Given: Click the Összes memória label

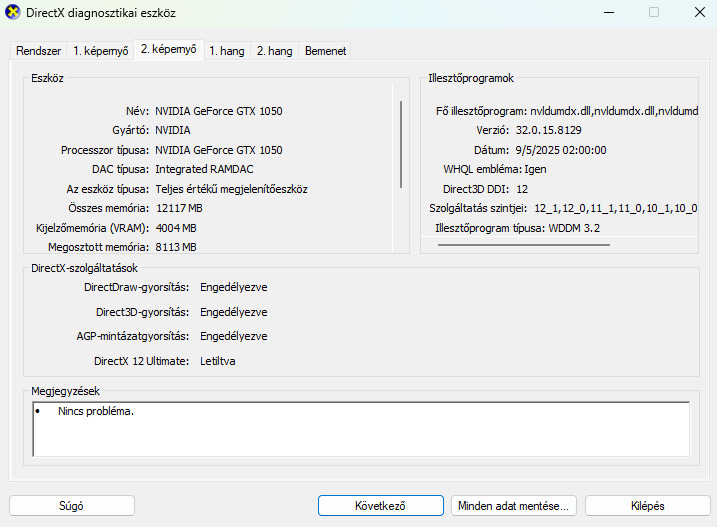Looking at the screenshot, I should point(108,208).
